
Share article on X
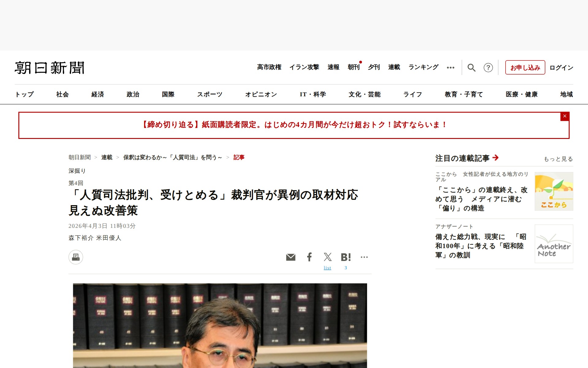pyautogui.click(x=327, y=257)
